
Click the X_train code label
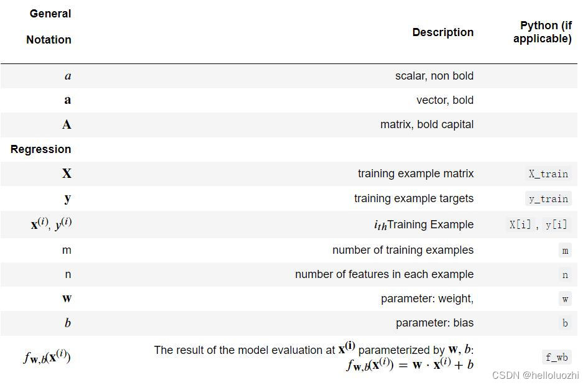pos(548,174)
